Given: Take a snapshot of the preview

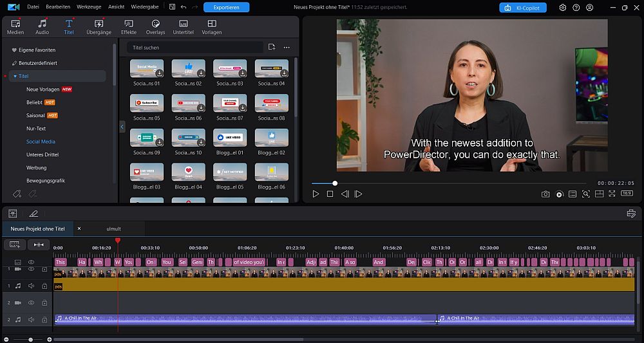Looking at the screenshot, I should point(545,194).
